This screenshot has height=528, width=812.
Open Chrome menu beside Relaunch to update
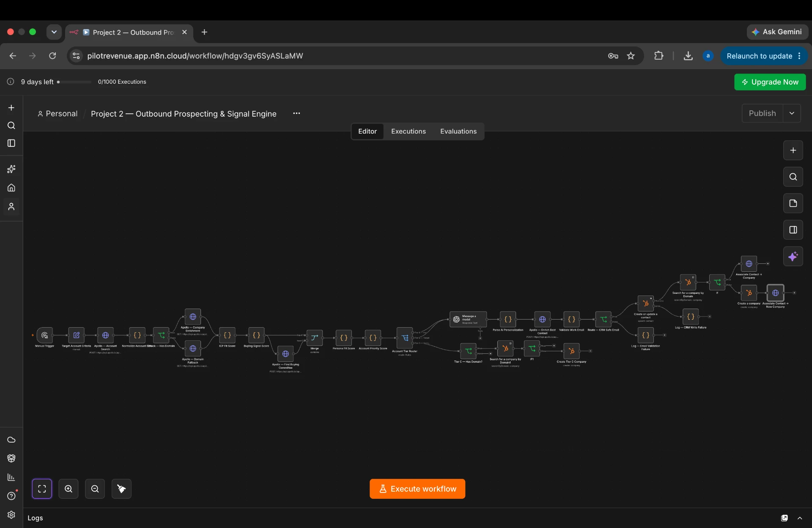(799, 56)
